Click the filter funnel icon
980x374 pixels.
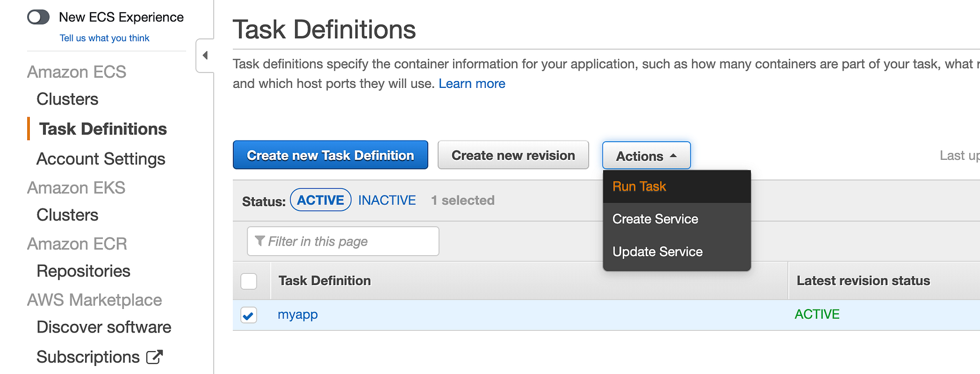(x=260, y=241)
